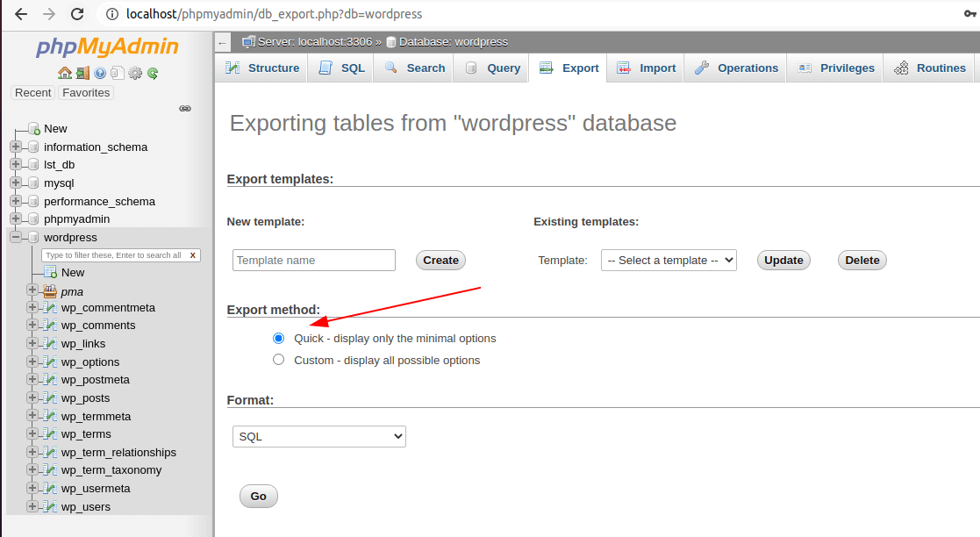Expand the performance_schema database node
This screenshot has width=980, height=537.
[16, 201]
